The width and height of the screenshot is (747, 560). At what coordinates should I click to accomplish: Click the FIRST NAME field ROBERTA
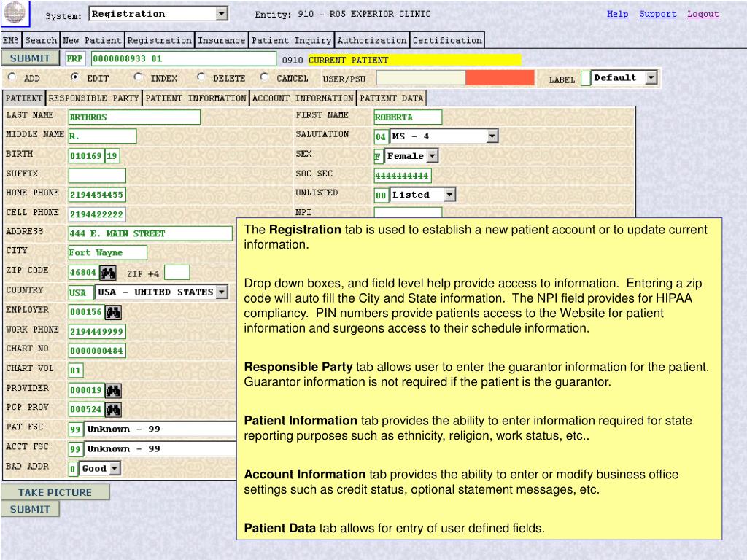tap(408, 117)
